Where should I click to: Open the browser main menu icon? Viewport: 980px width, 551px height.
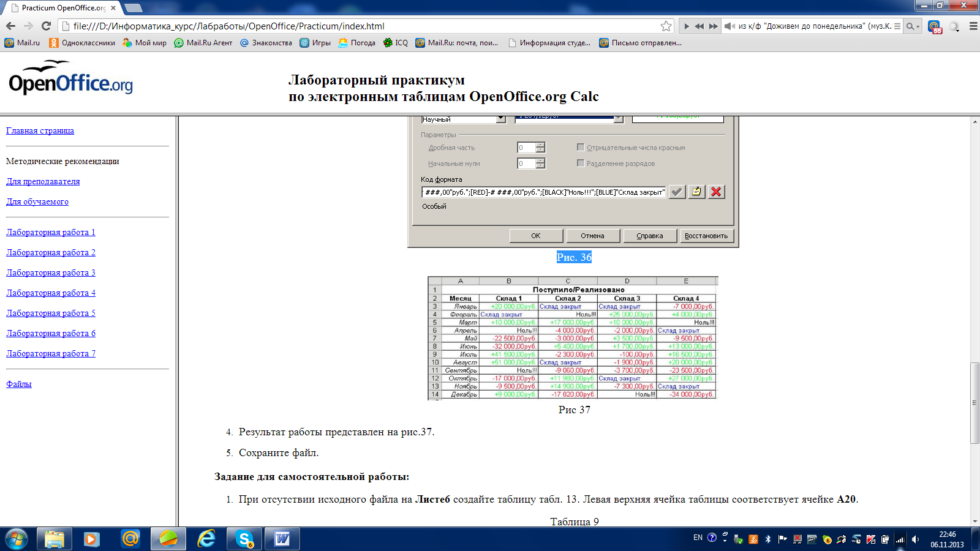973,26
